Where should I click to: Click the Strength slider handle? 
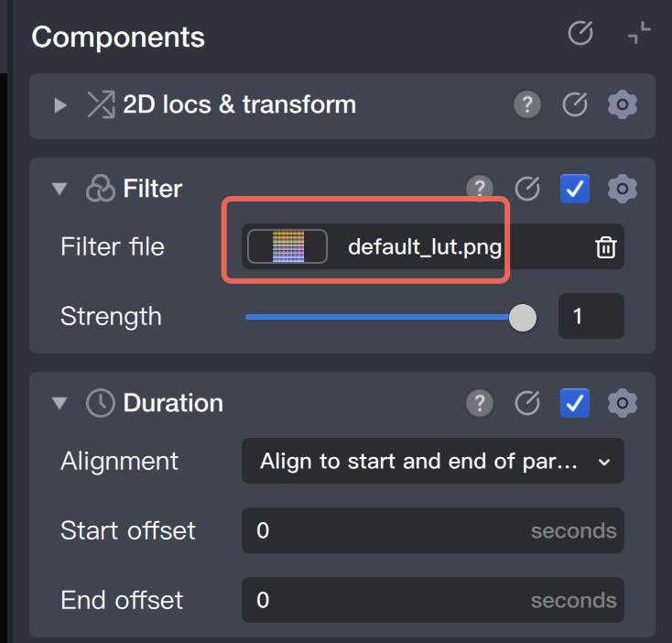pyautogui.click(x=523, y=317)
